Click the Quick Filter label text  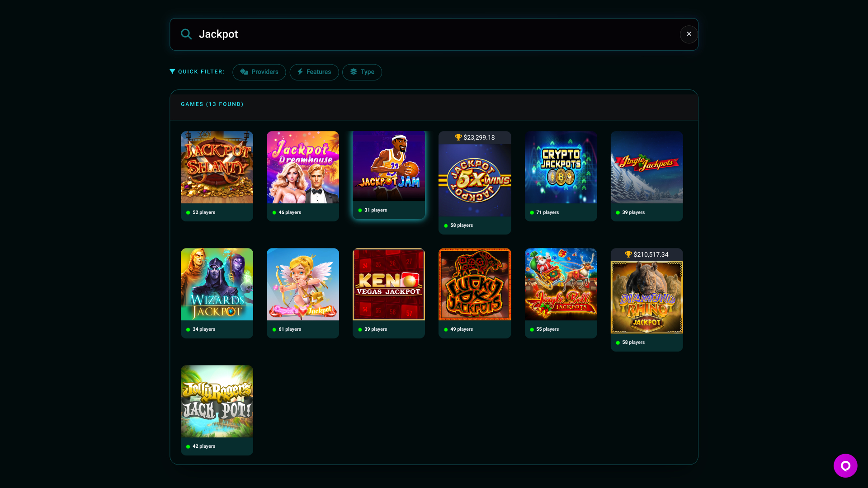201,72
